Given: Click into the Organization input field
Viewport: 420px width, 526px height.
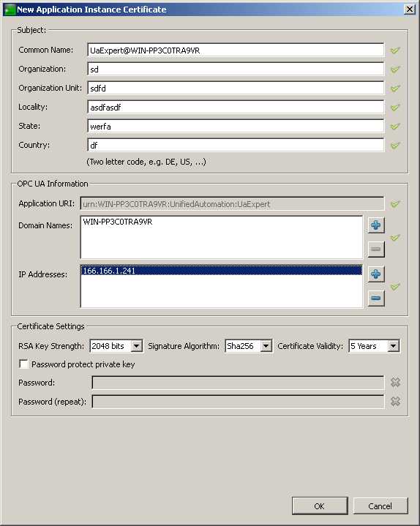Looking at the screenshot, I should (236, 69).
